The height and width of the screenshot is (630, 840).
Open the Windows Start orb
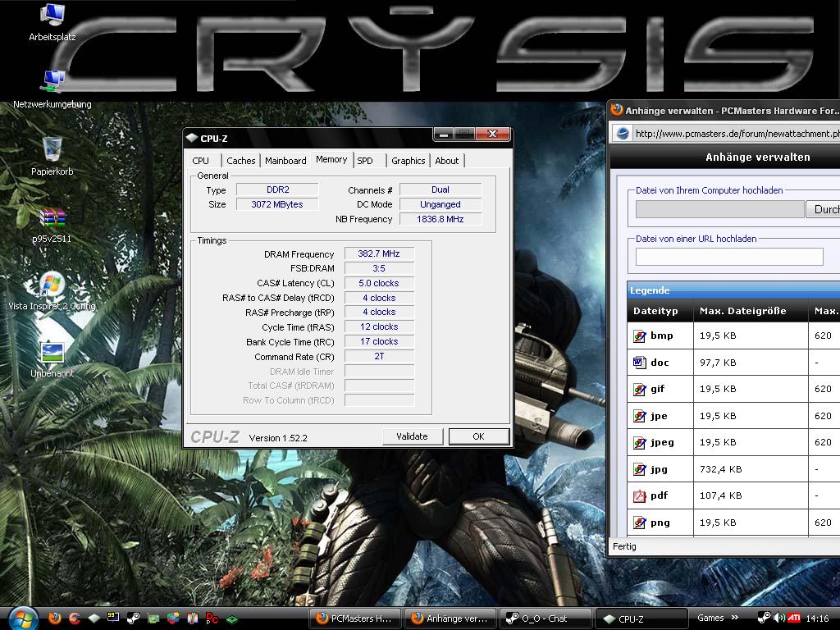pos(22,619)
